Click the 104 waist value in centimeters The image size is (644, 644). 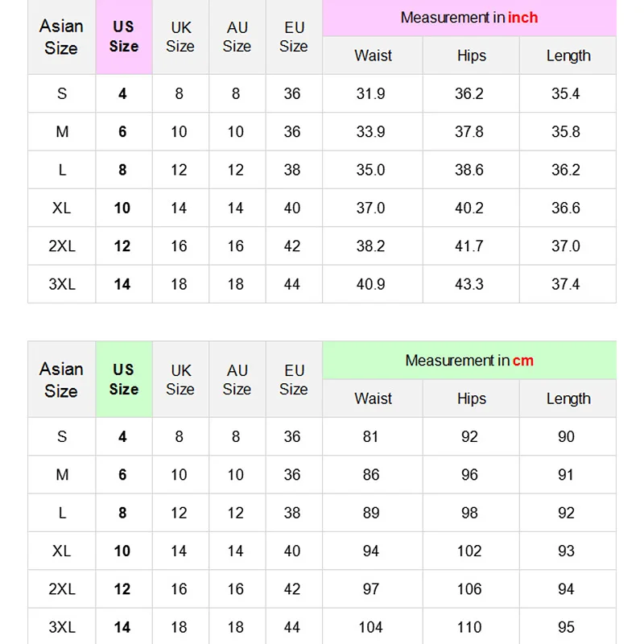371,627
